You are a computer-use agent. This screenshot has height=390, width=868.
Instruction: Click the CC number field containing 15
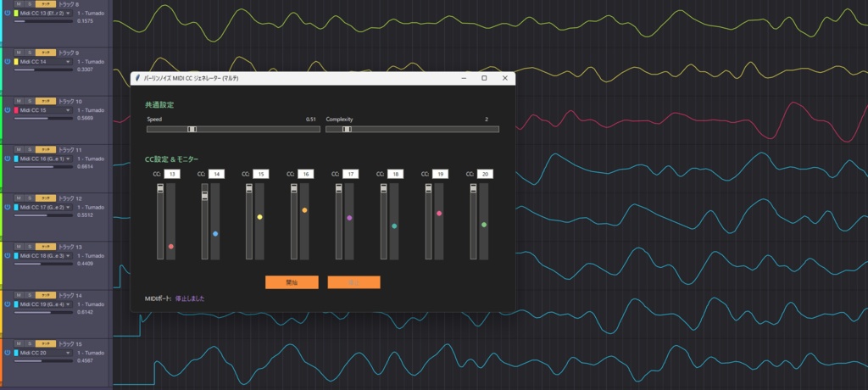point(261,174)
